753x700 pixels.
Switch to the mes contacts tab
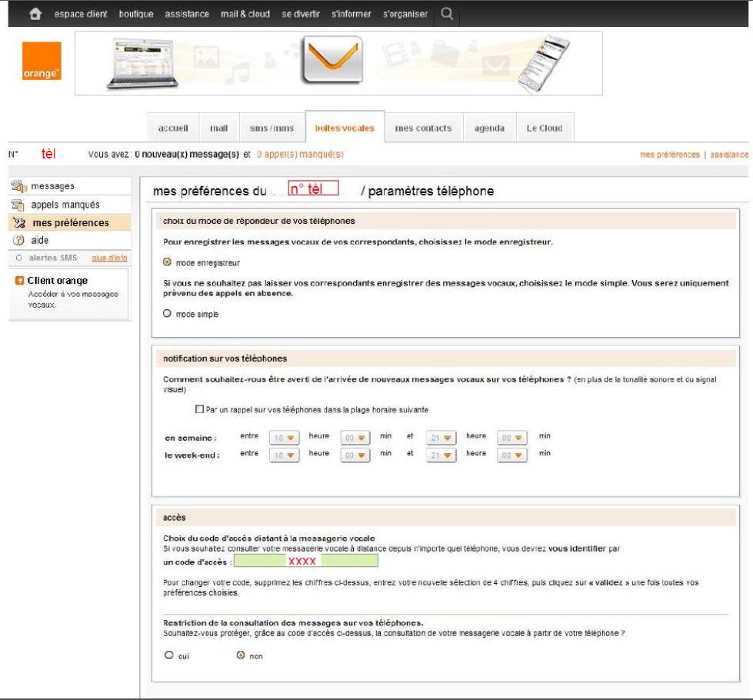(x=423, y=128)
